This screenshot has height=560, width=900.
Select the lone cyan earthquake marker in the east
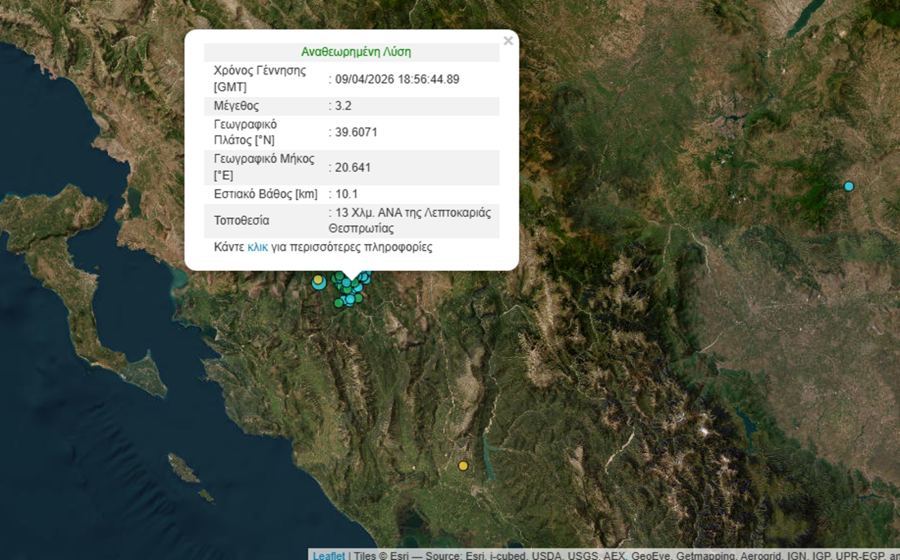click(849, 186)
